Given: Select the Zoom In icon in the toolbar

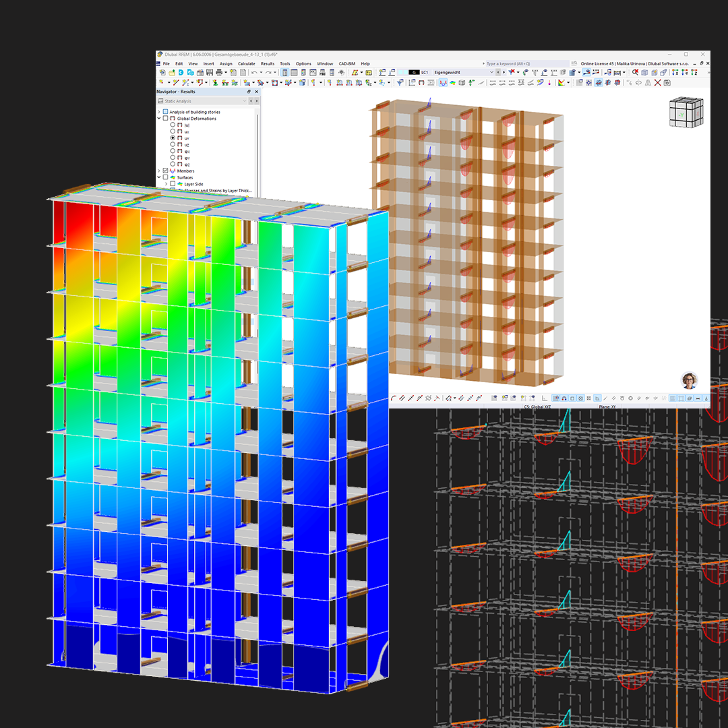Looking at the screenshot, I should point(635,71).
